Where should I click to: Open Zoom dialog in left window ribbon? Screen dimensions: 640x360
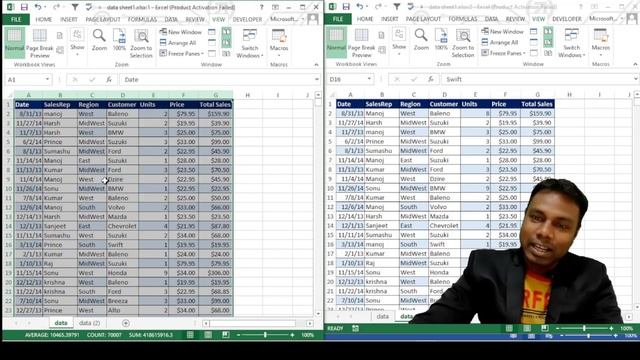tap(99, 40)
